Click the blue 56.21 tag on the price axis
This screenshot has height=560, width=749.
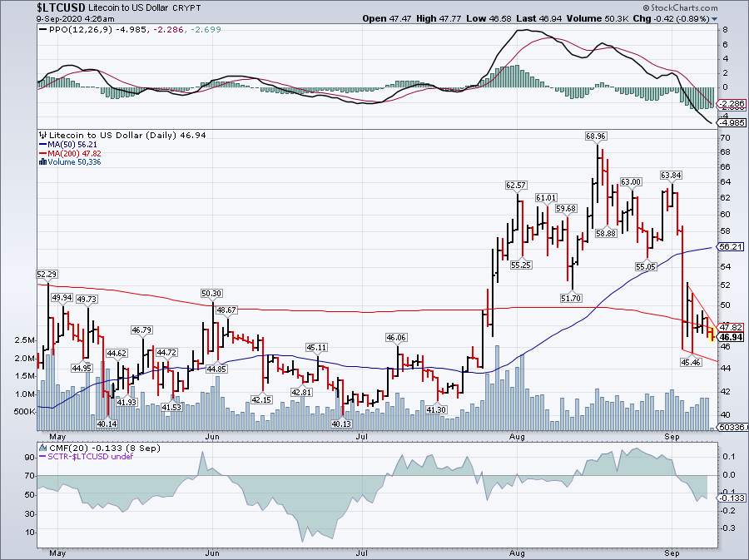[732, 247]
